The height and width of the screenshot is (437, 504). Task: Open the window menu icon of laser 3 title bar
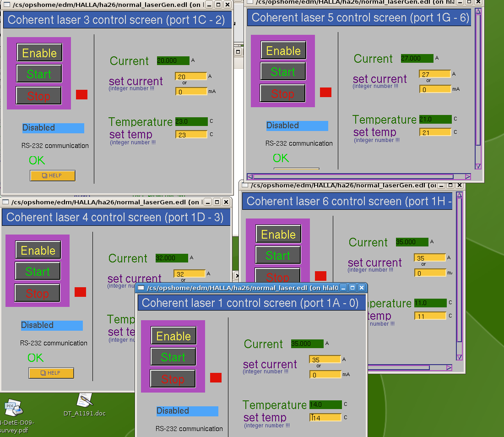(6, 5)
